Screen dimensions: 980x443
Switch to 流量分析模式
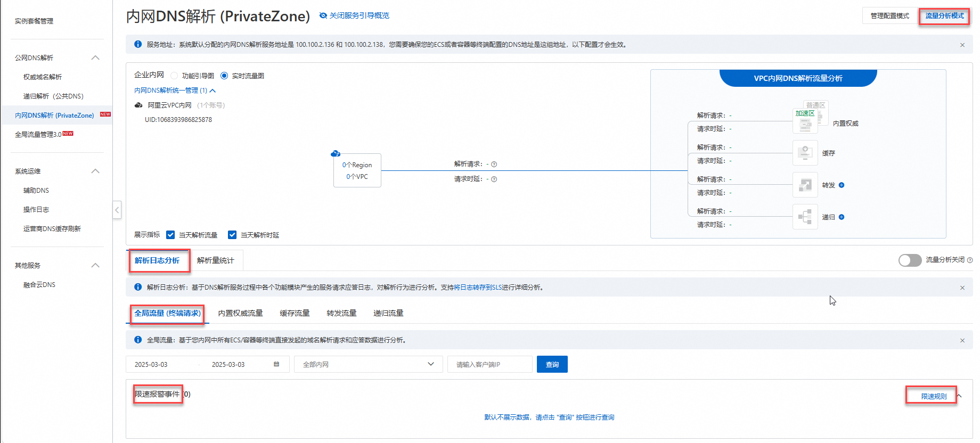coord(944,16)
